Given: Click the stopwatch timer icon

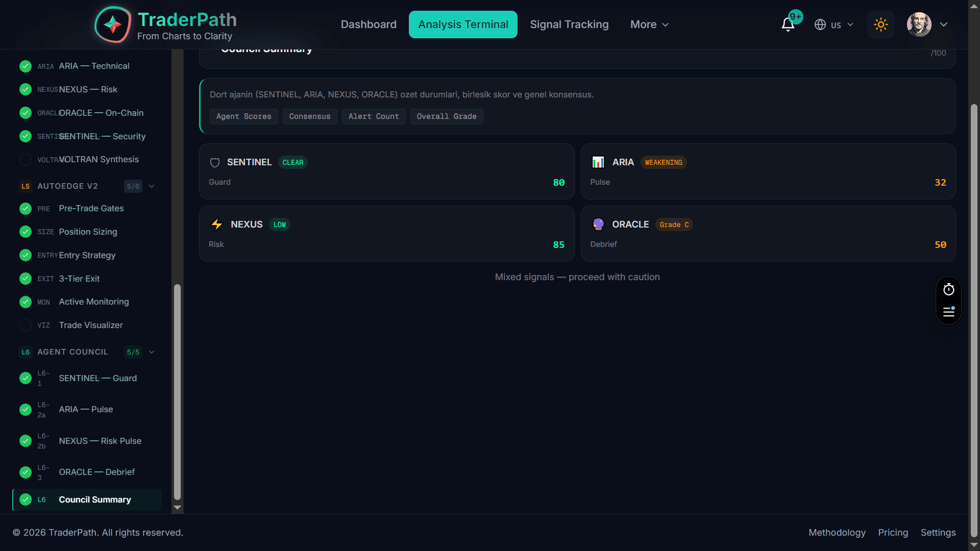Looking at the screenshot, I should point(949,290).
